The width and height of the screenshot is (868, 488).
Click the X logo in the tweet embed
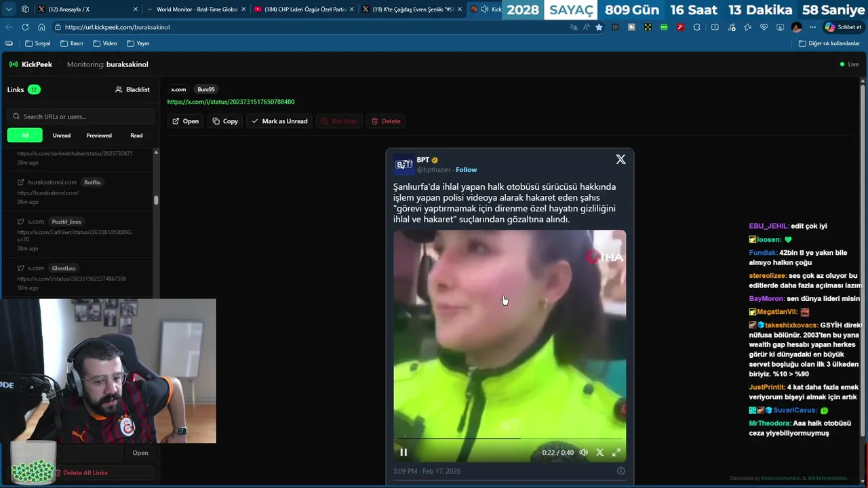tap(620, 159)
